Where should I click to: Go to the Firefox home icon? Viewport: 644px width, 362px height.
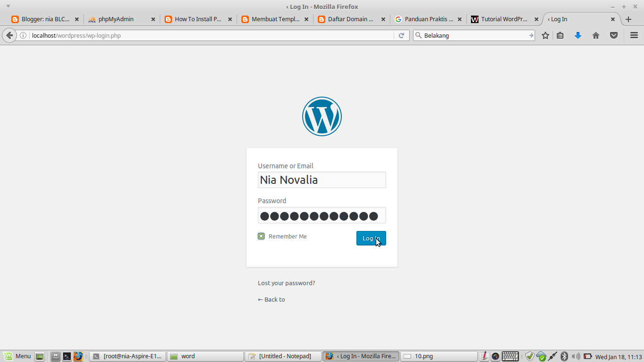(x=596, y=35)
